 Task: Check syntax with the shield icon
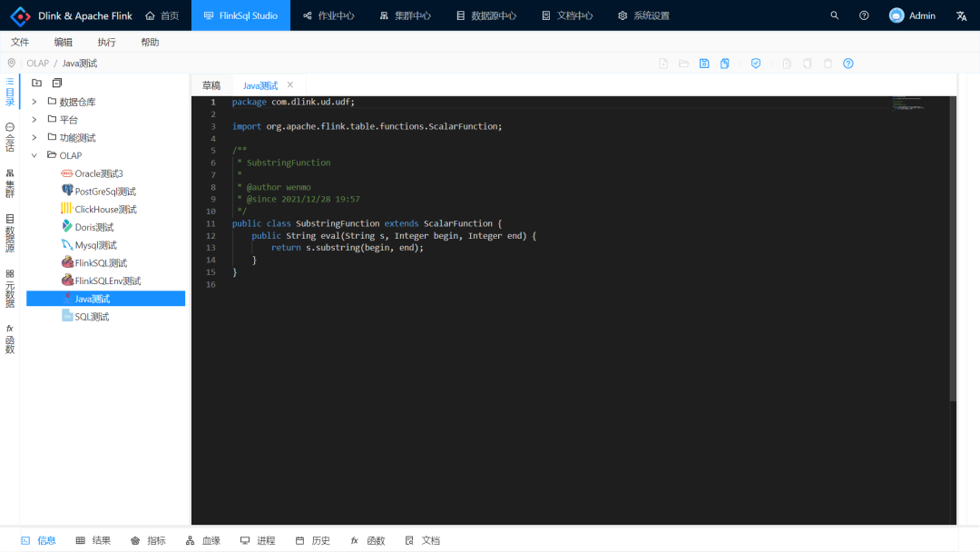(x=756, y=64)
